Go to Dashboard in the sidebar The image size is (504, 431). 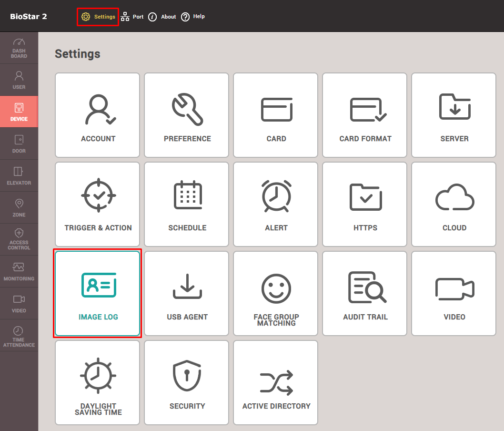pos(19,48)
